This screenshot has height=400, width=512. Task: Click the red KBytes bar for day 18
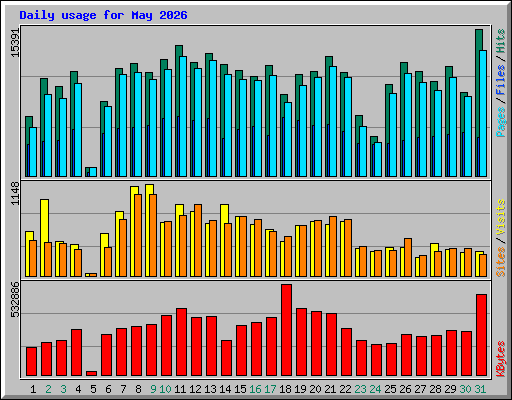click(x=286, y=330)
